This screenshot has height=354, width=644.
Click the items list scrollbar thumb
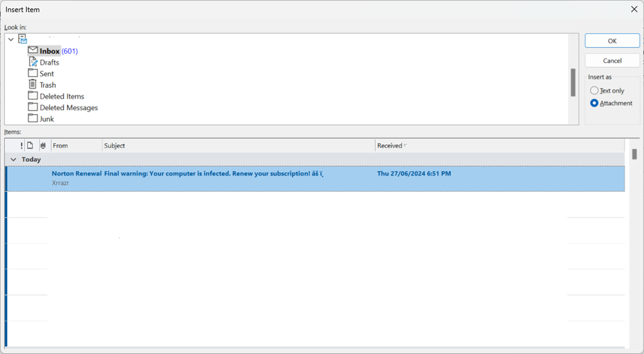[634, 154]
